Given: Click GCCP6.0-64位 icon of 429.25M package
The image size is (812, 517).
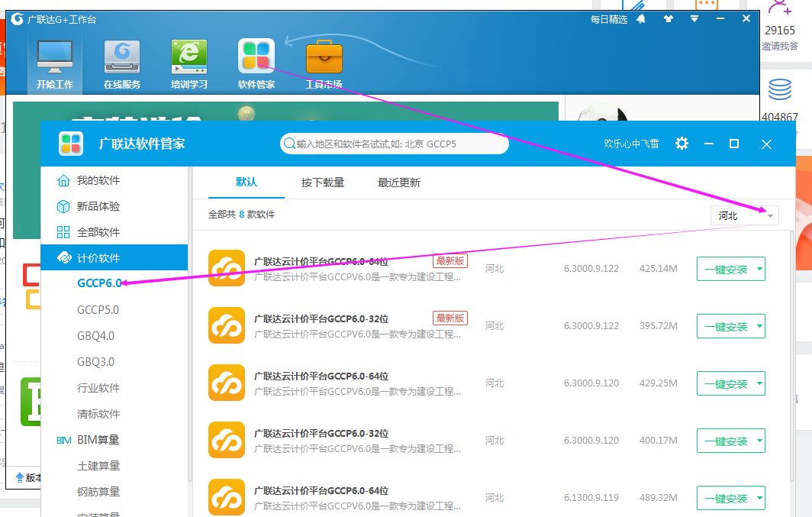Looking at the screenshot, I should click(x=227, y=383).
